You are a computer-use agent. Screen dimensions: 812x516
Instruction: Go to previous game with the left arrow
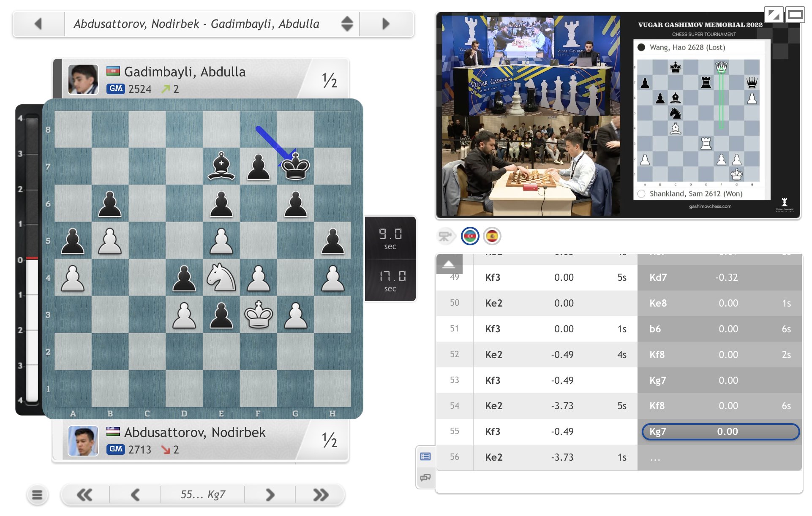pos(38,24)
